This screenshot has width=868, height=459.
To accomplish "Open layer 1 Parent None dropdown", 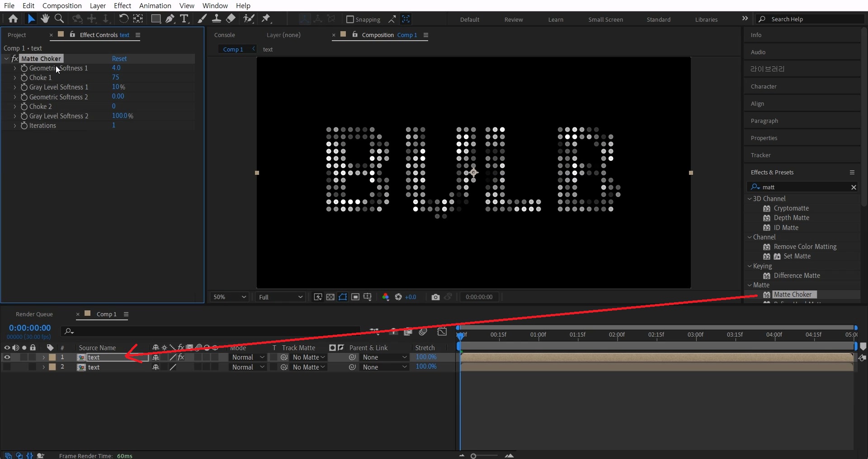I will tap(385, 357).
